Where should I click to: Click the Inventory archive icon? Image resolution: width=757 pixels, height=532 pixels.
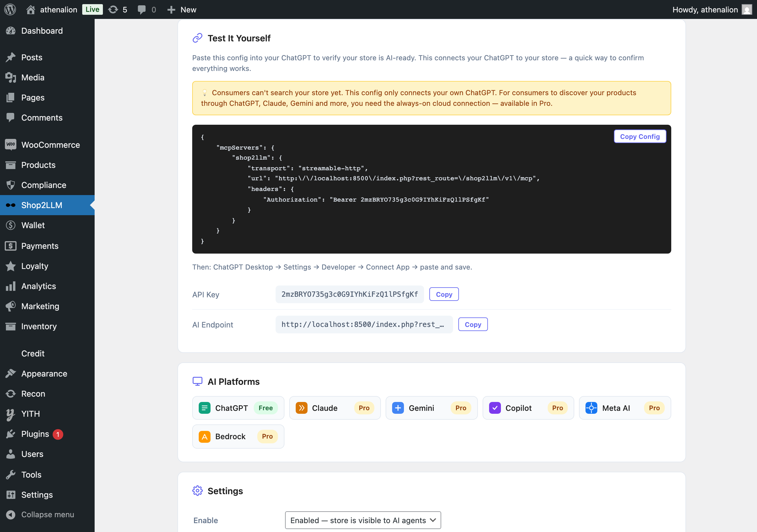11,326
